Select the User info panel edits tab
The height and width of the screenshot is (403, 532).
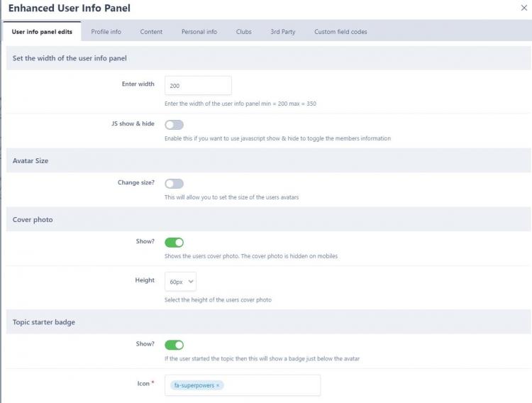coord(42,32)
